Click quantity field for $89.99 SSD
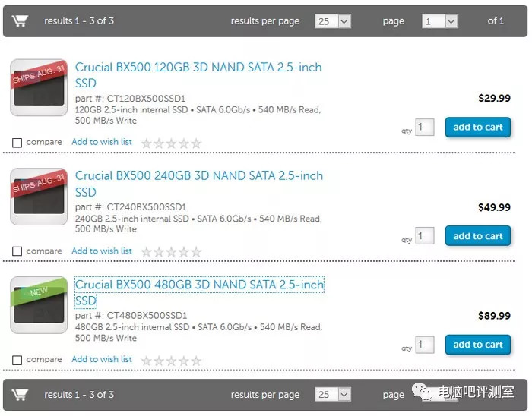Image resolution: width=532 pixels, height=416 pixels. pyautogui.click(x=425, y=345)
